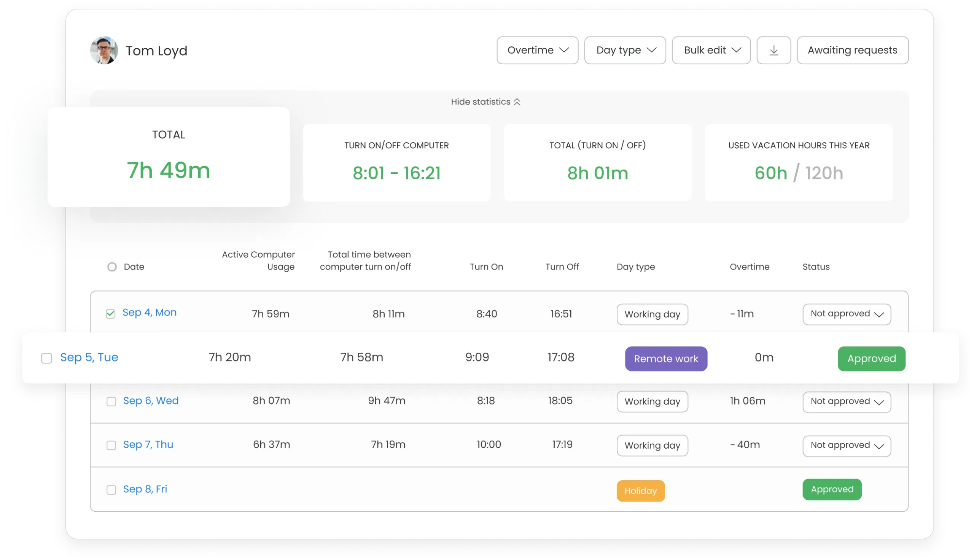Click the TOTAL 7h 49m statistic card
974x560 pixels.
click(169, 157)
